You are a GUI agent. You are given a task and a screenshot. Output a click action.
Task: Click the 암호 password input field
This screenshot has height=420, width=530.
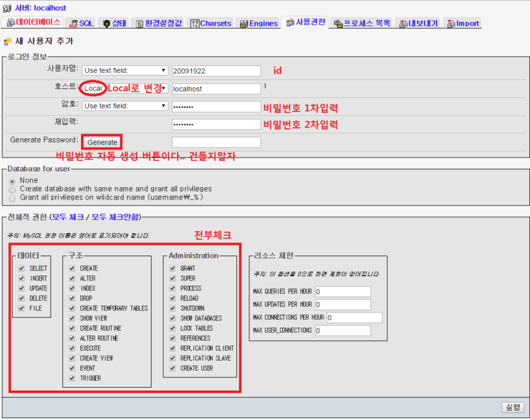click(216, 107)
